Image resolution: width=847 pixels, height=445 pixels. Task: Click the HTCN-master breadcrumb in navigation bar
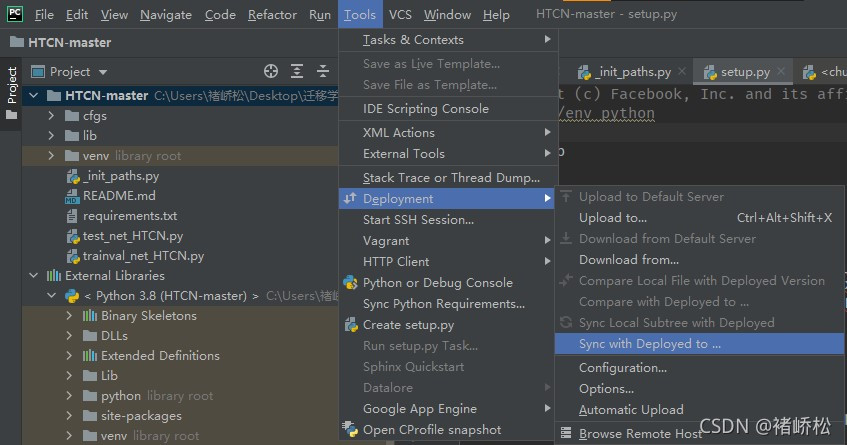[x=60, y=42]
